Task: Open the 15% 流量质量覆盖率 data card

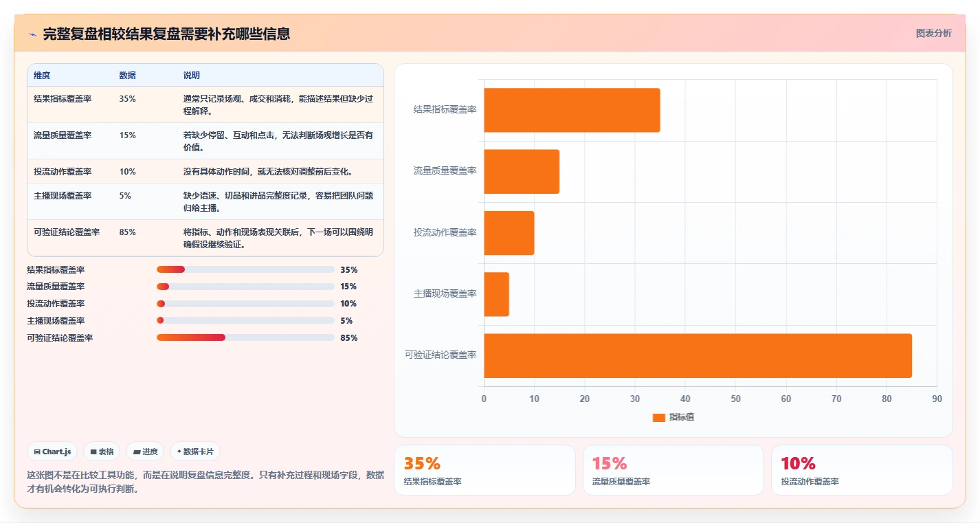Action: [673, 470]
